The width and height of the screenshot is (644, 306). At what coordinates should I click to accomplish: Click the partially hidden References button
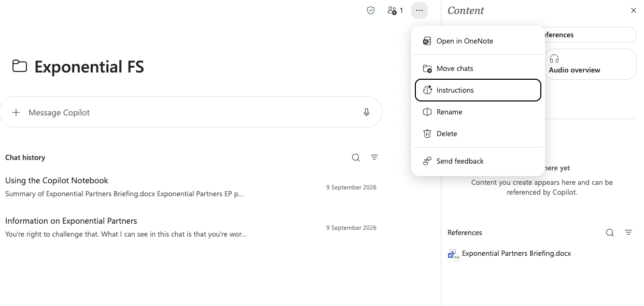click(x=591, y=35)
